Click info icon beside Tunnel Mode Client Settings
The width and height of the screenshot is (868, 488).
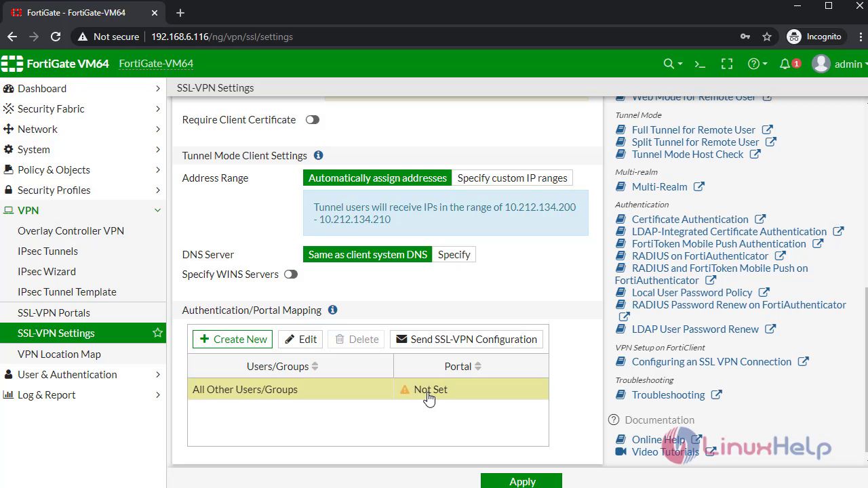tap(318, 155)
